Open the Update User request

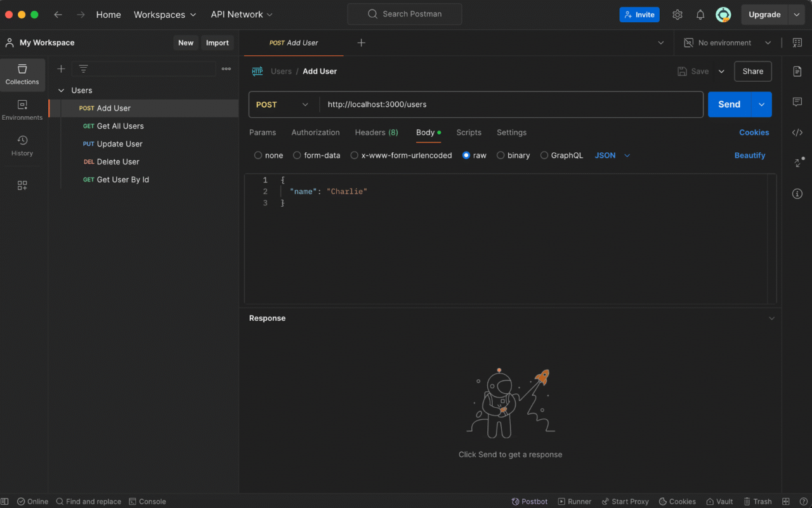(x=143, y=144)
